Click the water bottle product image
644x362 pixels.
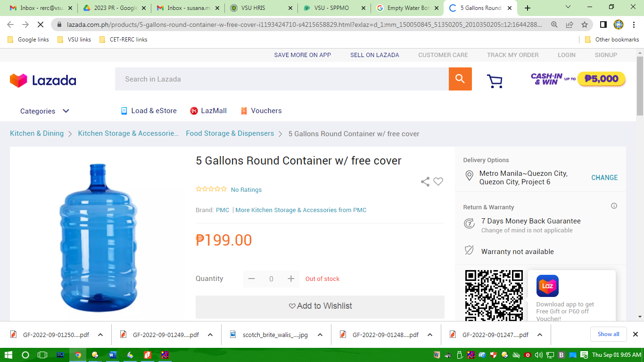point(99,238)
